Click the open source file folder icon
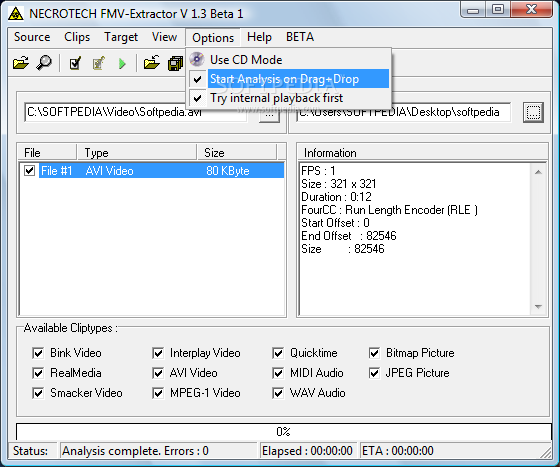The width and height of the screenshot is (560, 467). click(21, 64)
